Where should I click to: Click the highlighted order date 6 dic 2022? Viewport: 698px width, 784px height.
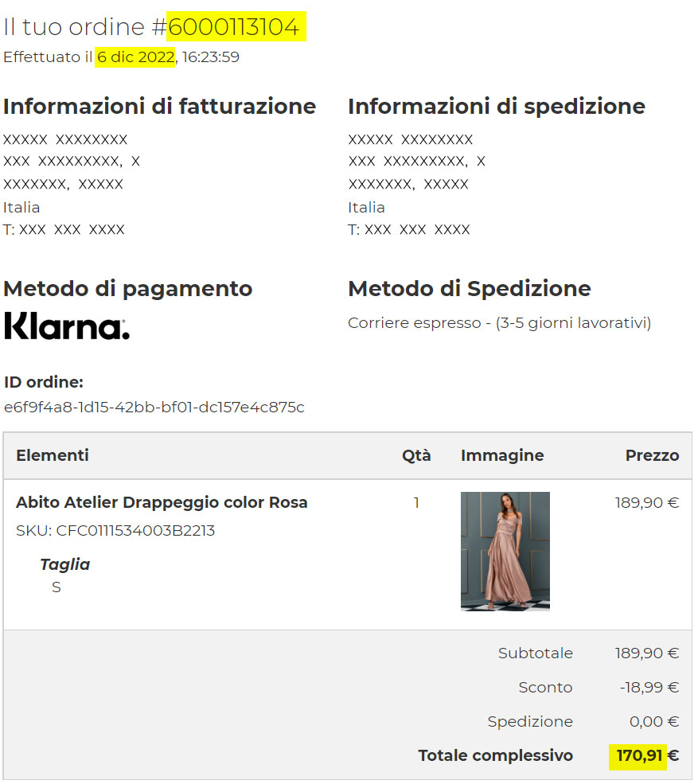(135, 57)
